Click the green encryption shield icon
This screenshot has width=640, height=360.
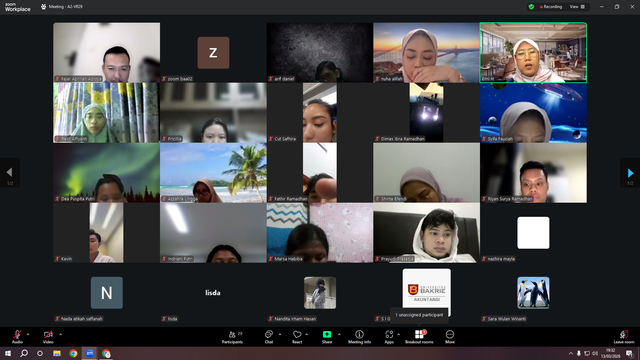point(531,7)
